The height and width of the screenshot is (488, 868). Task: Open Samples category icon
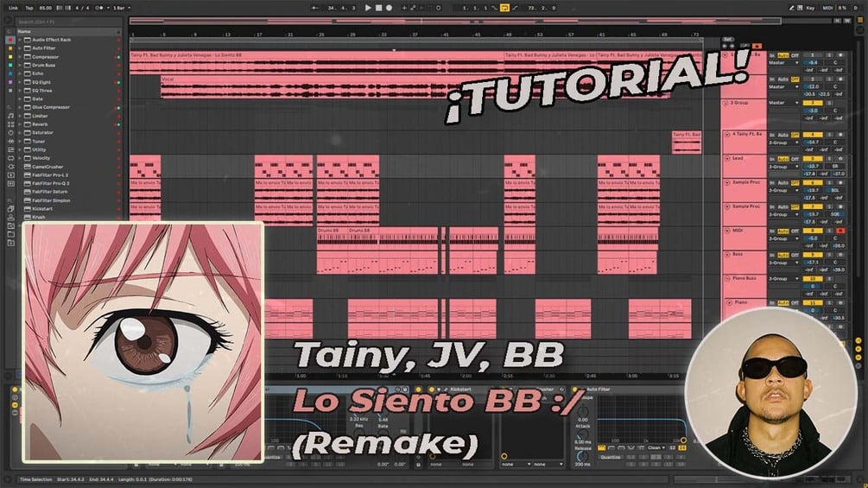pyautogui.click(x=10, y=183)
